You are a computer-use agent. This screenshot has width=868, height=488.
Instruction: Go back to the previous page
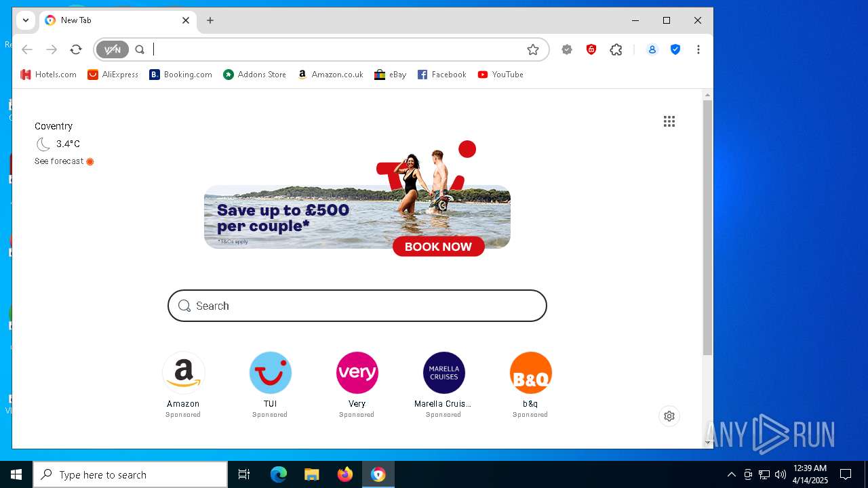(27, 49)
